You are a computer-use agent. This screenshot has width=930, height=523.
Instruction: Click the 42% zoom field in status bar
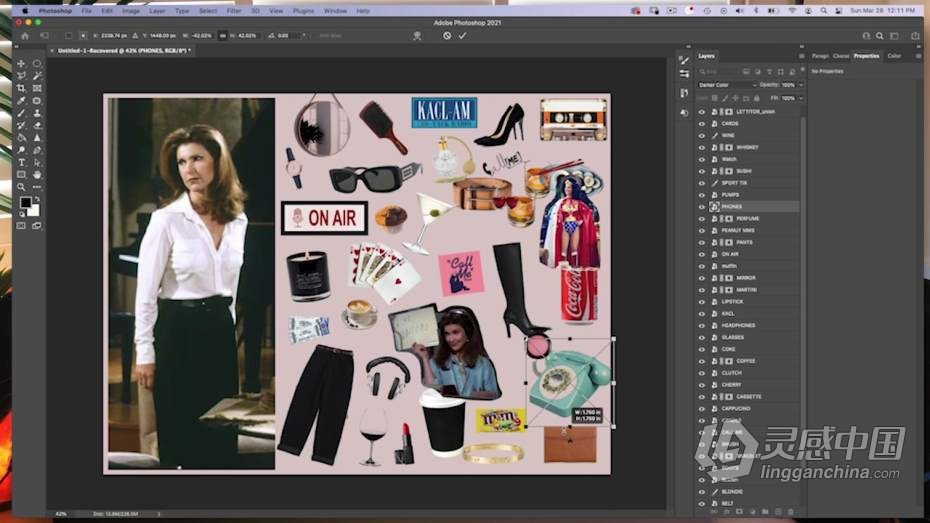[61, 514]
